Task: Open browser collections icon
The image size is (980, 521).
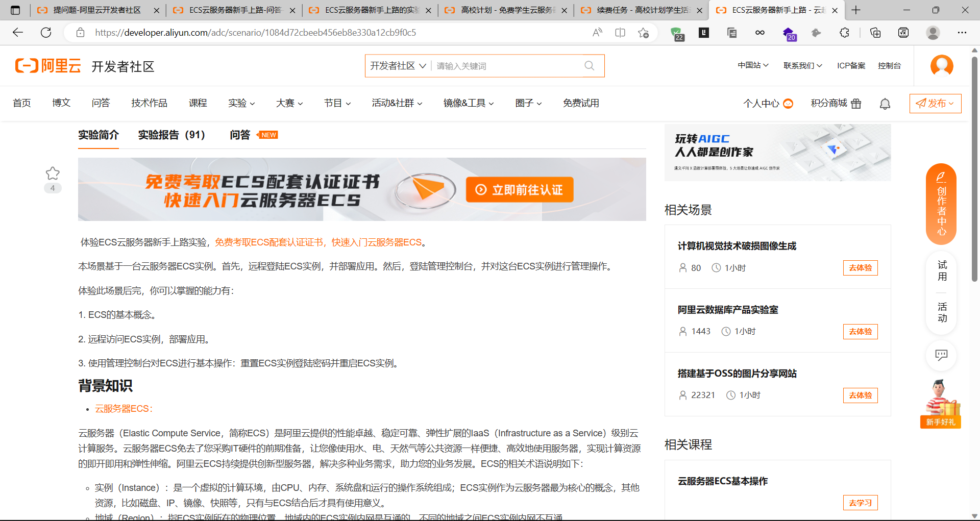Action: tap(875, 33)
